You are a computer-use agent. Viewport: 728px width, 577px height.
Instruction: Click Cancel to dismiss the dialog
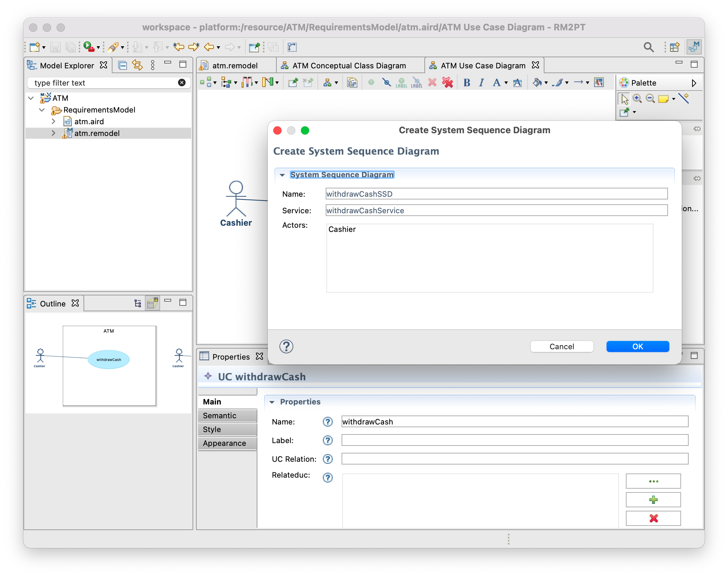561,346
